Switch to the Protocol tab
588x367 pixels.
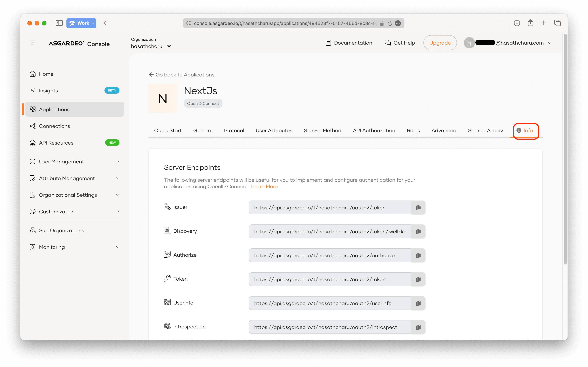[234, 131]
